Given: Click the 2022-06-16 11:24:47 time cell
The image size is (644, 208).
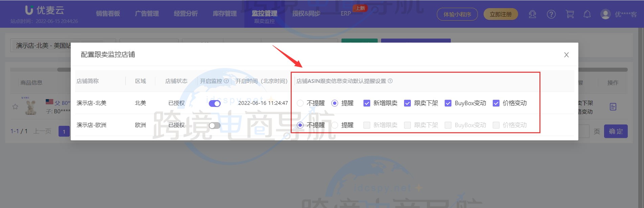Looking at the screenshot, I should point(263,103).
